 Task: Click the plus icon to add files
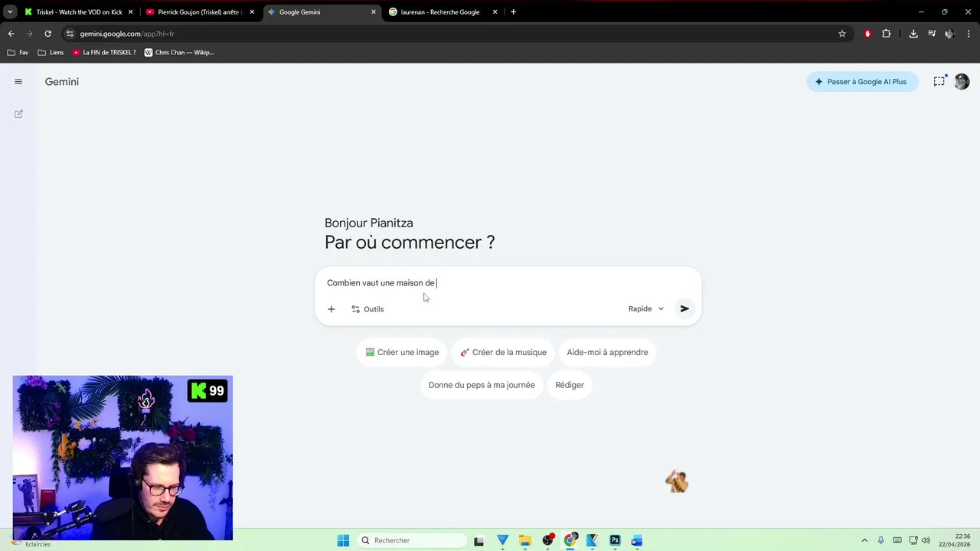331,309
